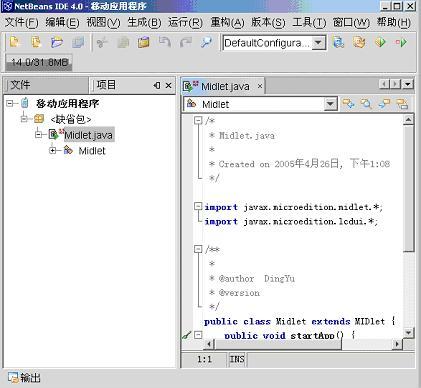
Task: Click the 14.0/31.8MB memory indicator
Action: 39,62
